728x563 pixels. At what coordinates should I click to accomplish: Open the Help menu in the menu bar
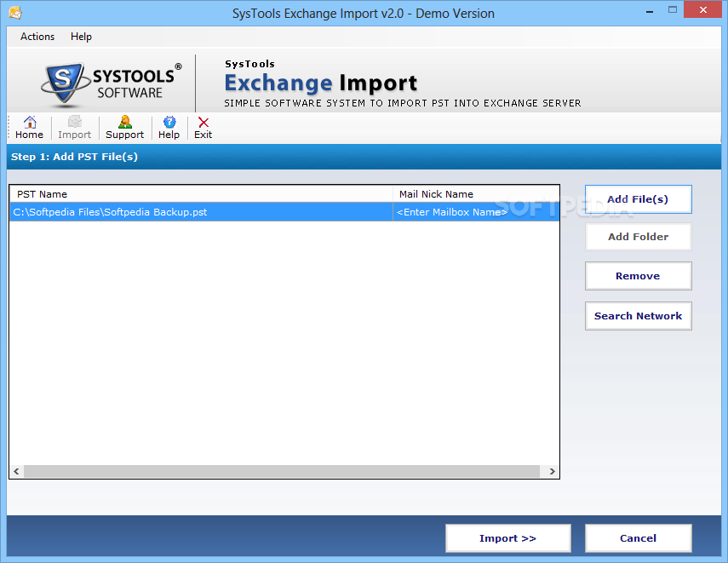pos(81,37)
